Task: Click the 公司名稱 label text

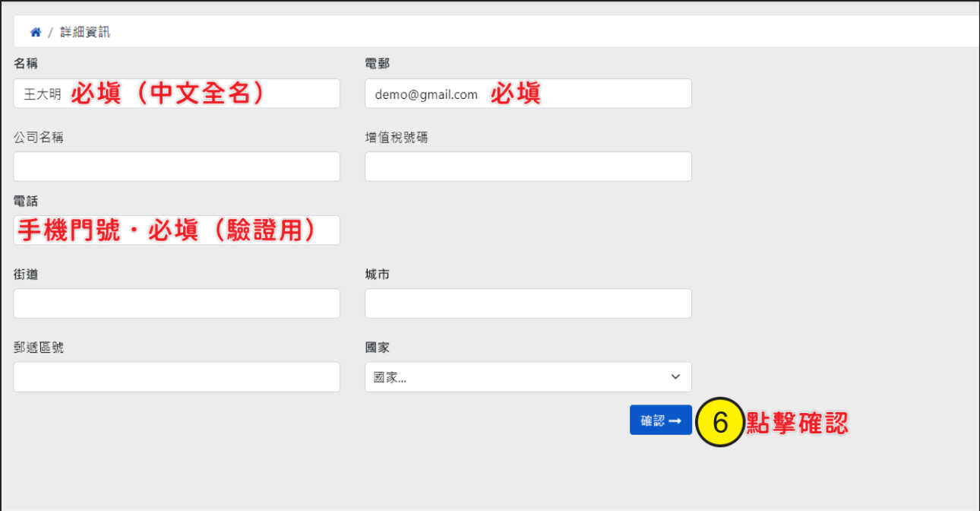Action: (x=38, y=138)
